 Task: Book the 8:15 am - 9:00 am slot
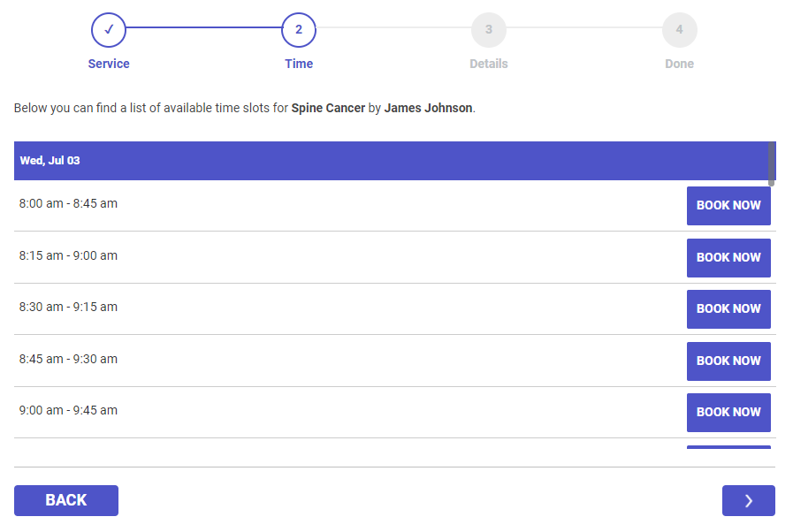pos(728,257)
